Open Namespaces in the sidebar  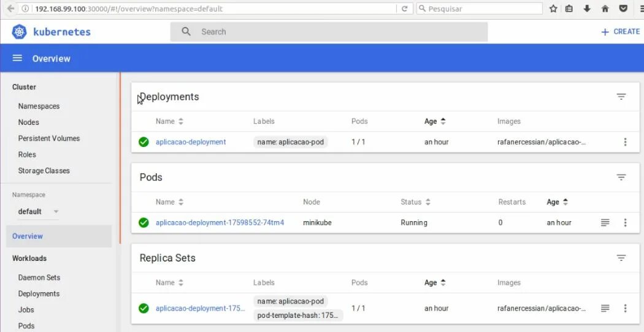coord(39,106)
